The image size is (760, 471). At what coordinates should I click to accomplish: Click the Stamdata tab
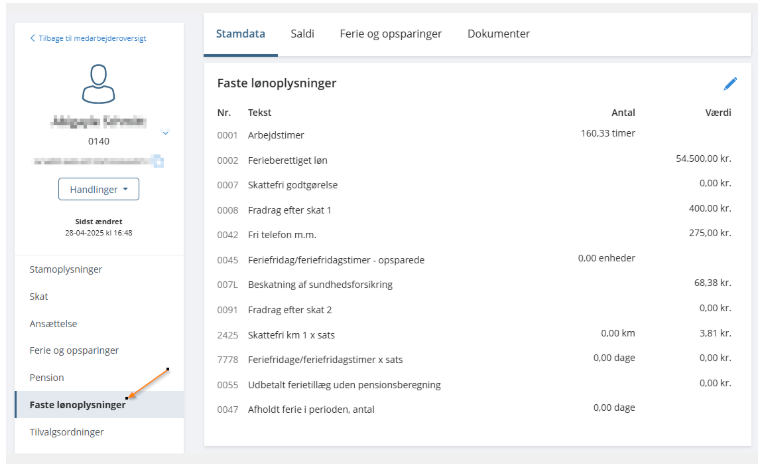tap(241, 34)
